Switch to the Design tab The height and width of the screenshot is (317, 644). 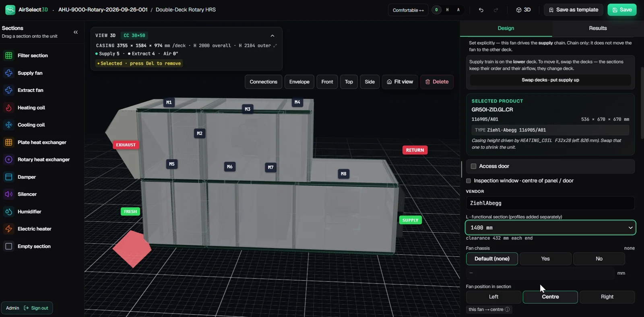[x=506, y=28]
